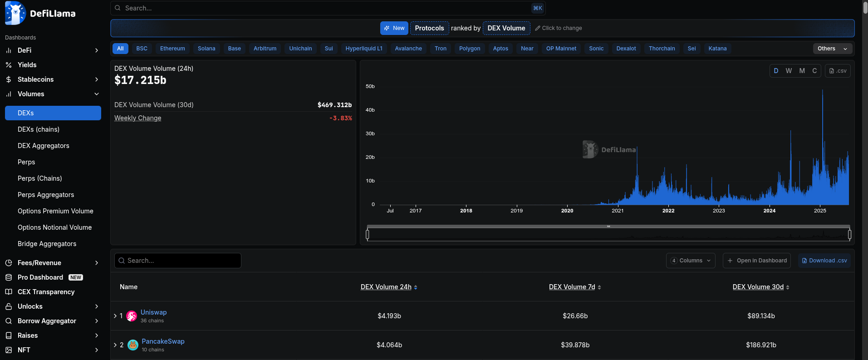868x360 pixels.
Task: Sort by DEX Volume 24h arrows
Action: click(x=416, y=287)
